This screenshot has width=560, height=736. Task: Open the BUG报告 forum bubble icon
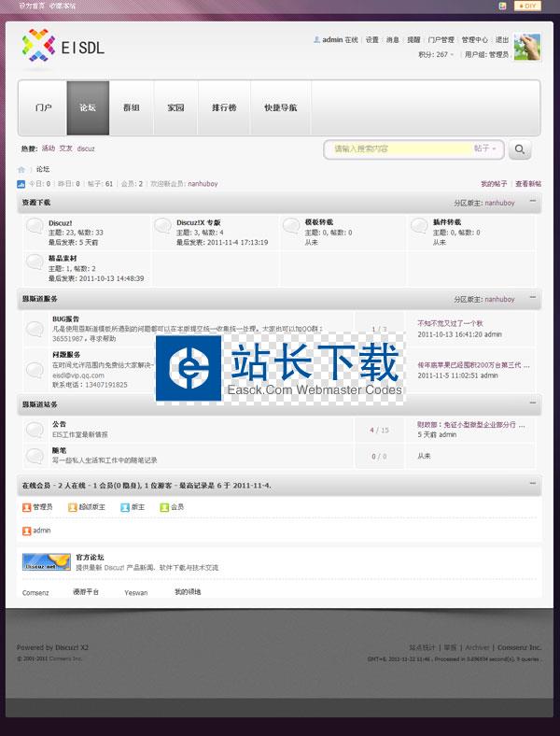35,329
